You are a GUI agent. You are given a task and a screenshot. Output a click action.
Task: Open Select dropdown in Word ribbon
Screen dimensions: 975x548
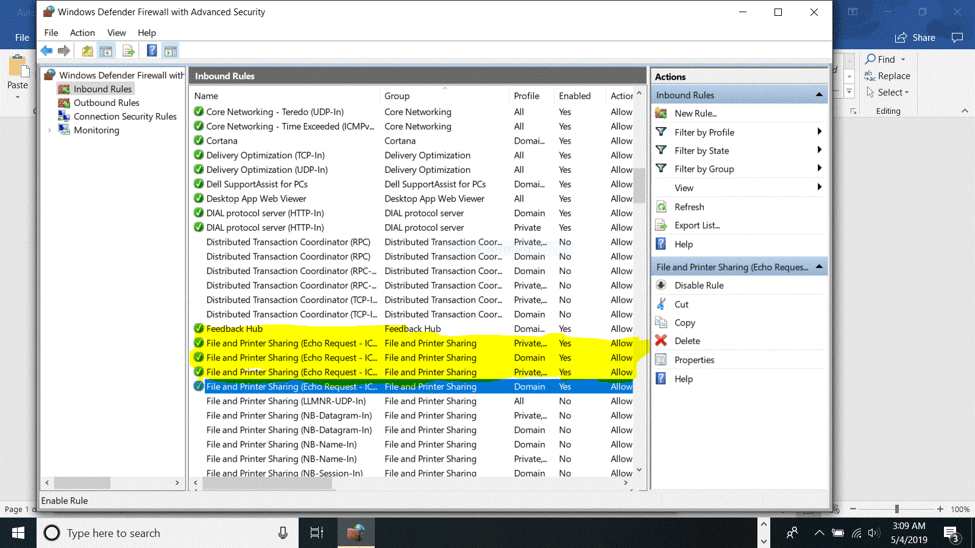pyautogui.click(x=887, y=92)
